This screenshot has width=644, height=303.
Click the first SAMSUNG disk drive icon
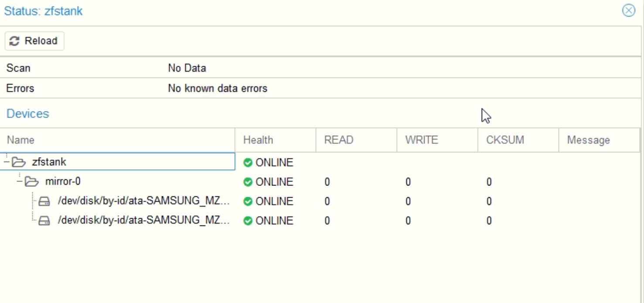pyautogui.click(x=44, y=202)
